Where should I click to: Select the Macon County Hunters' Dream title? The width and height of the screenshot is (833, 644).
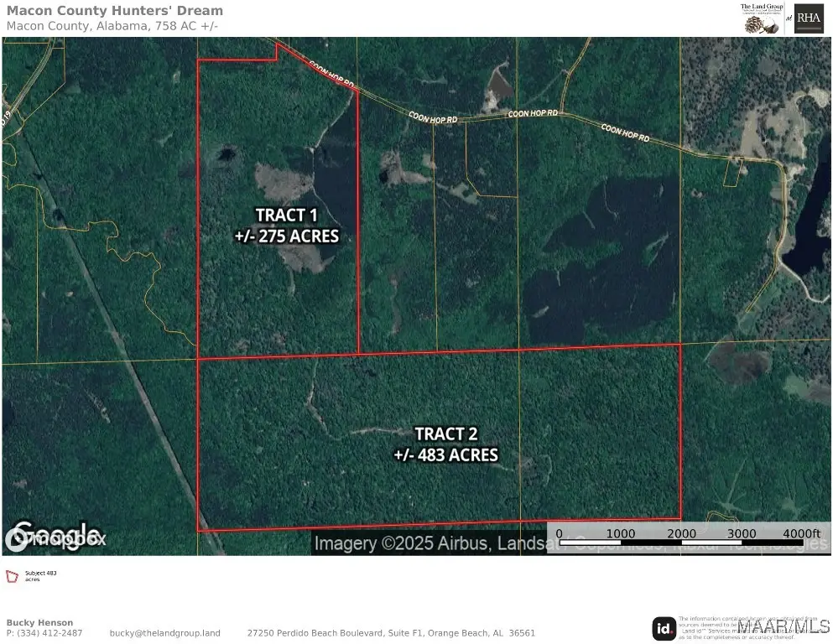pos(114,10)
